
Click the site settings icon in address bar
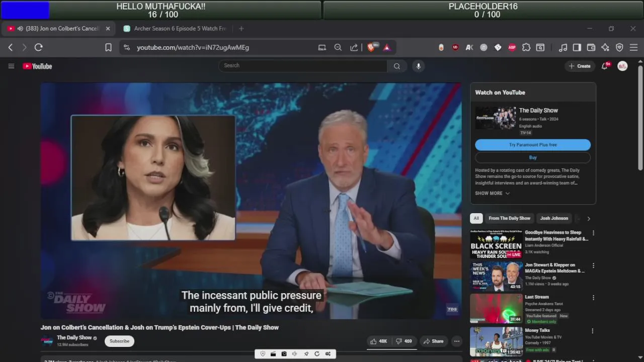[127, 47]
